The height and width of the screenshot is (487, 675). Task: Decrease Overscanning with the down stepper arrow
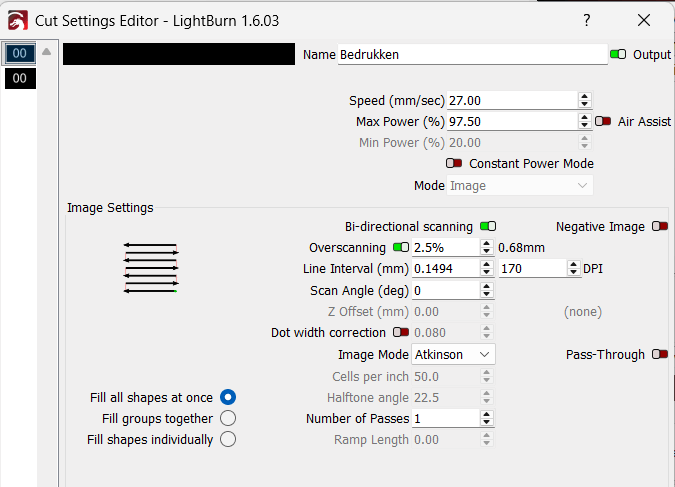click(486, 252)
